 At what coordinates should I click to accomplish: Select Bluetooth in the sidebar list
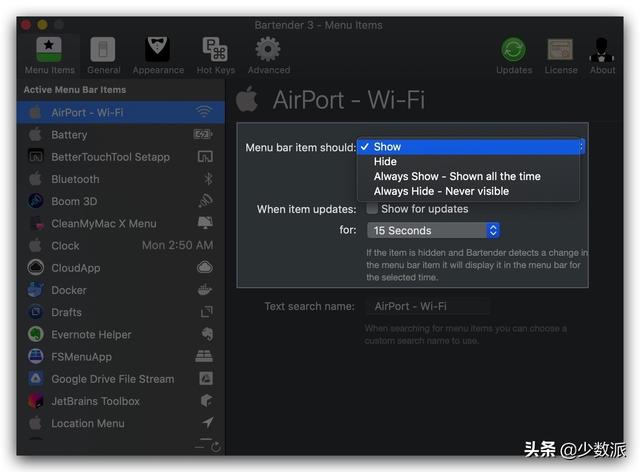pos(121,179)
